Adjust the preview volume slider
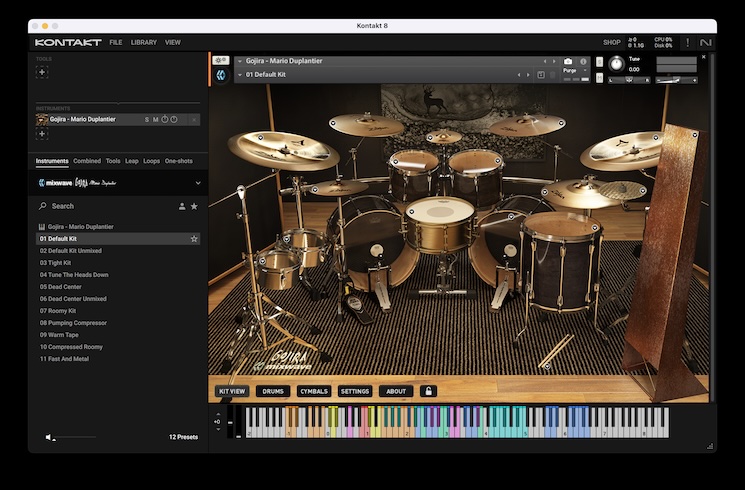The width and height of the screenshot is (745, 490). (x=74, y=437)
